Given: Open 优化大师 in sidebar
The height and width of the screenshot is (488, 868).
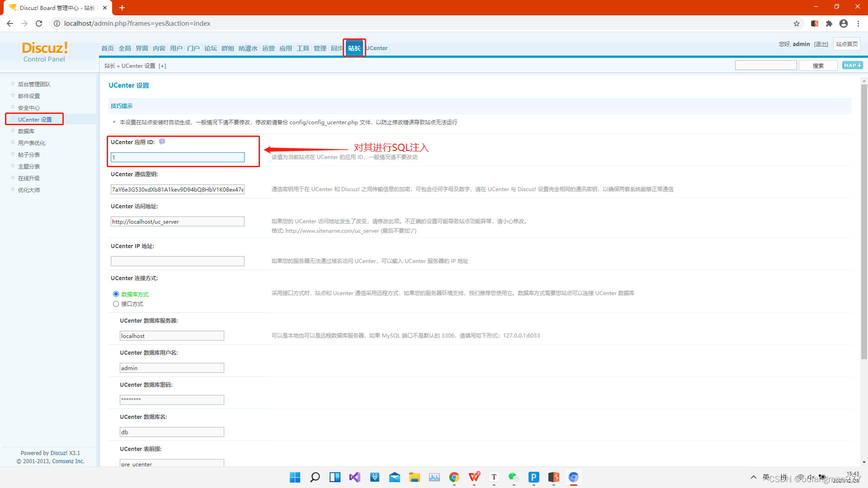Looking at the screenshot, I should click(x=29, y=190).
